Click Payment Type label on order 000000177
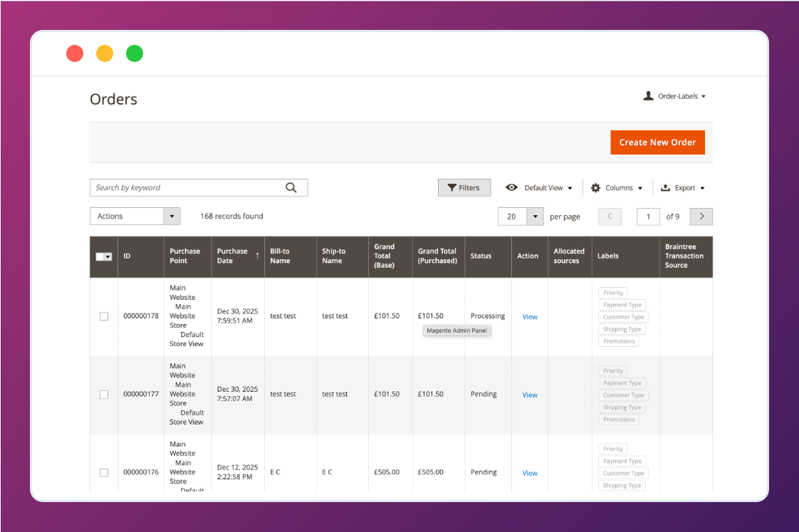 pyautogui.click(x=622, y=382)
